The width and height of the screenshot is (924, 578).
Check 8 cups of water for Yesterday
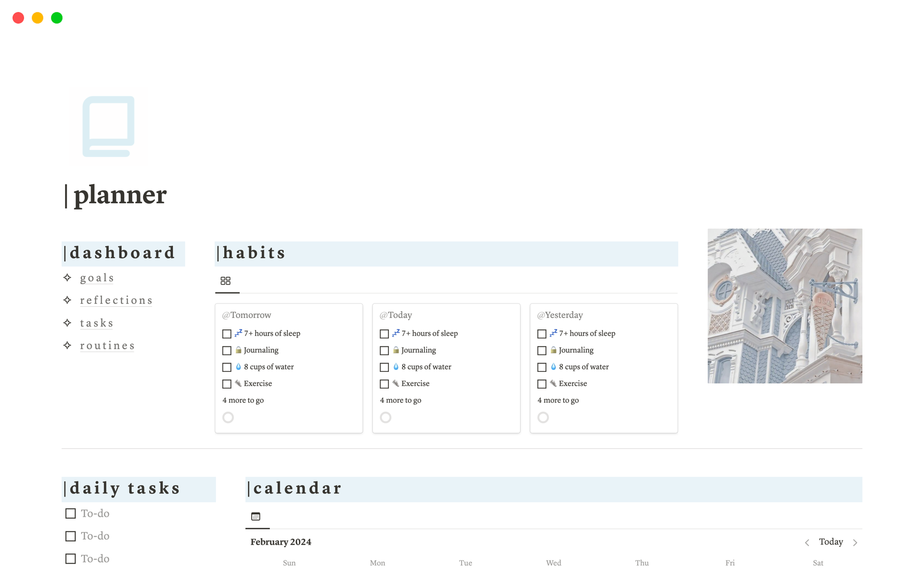click(541, 367)
